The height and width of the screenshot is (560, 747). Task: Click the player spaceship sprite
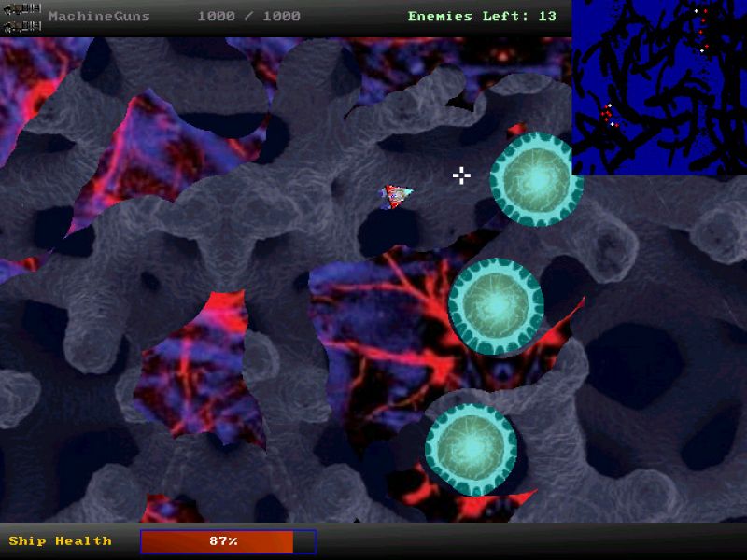[396, 196]
